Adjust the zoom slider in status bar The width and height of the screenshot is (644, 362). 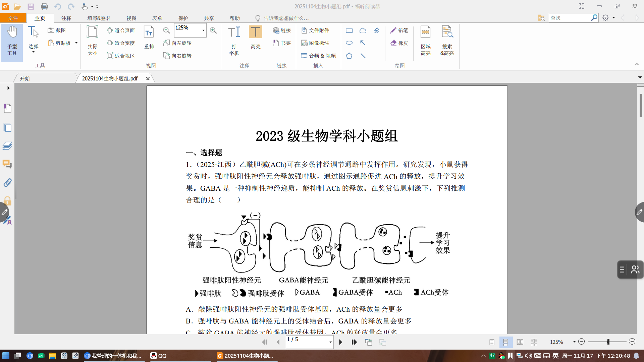pos(608,342)
